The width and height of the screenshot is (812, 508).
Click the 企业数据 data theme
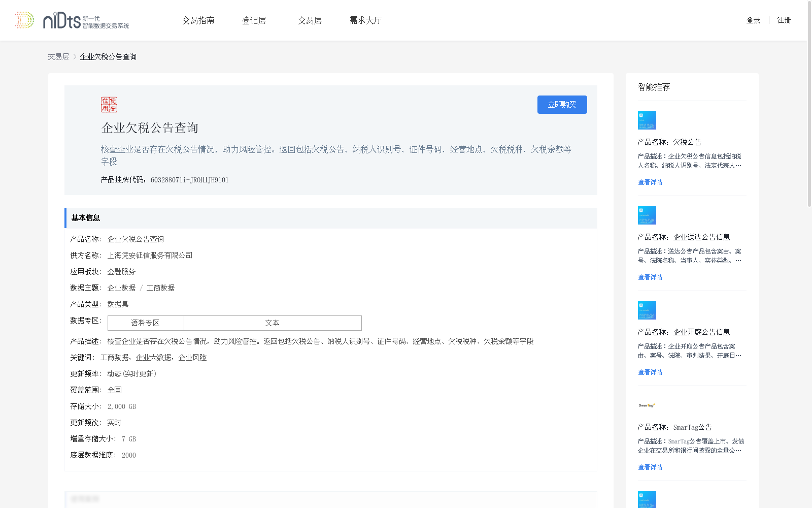[121, 288]
